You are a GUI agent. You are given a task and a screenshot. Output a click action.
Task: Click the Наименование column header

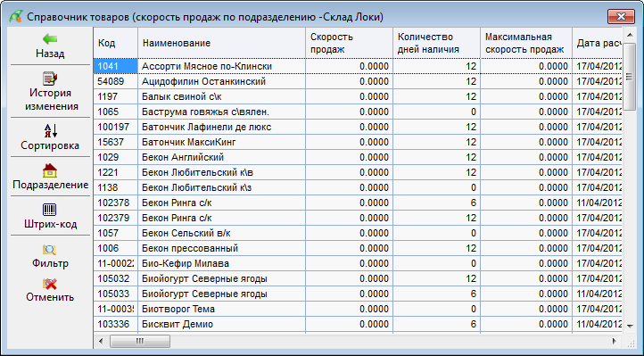click(x=222, y=43)
